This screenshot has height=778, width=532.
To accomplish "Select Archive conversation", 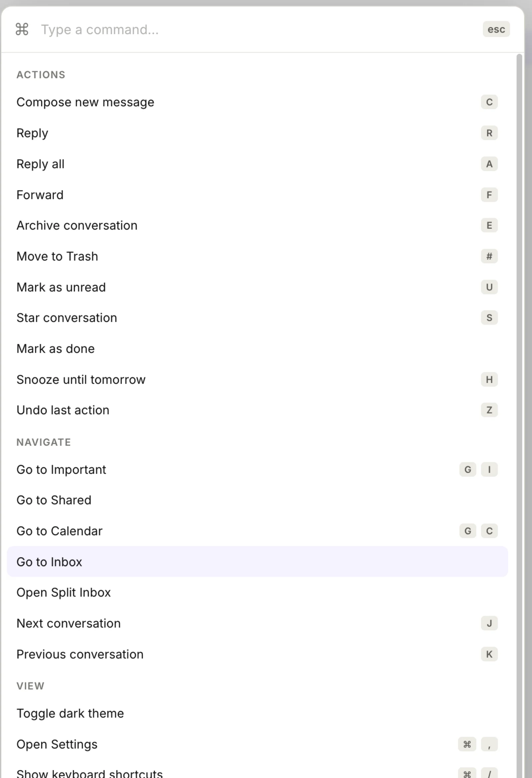I will [x=257, y=226].
